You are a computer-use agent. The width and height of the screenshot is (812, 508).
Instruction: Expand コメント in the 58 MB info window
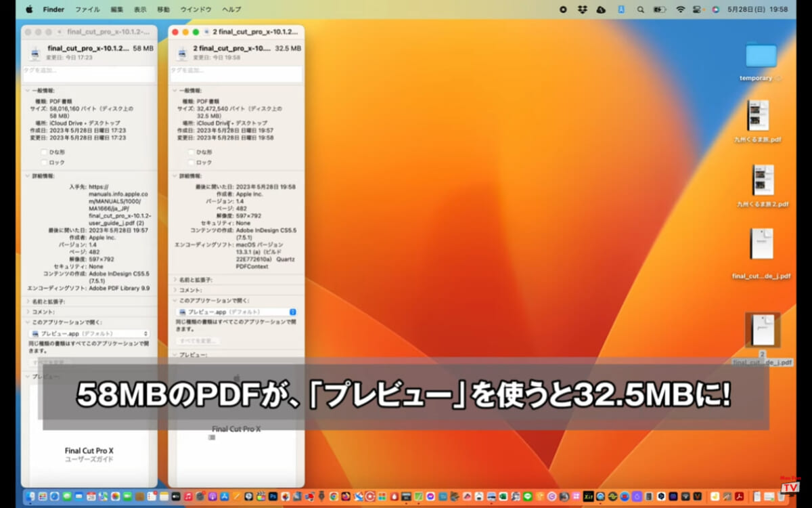[x=27, y=312]
